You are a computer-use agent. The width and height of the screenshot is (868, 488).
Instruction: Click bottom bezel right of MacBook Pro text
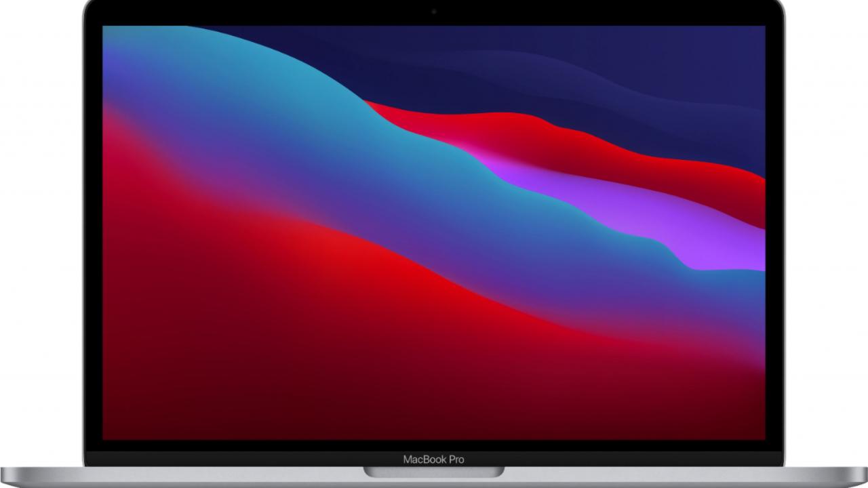tap(631, 459)
